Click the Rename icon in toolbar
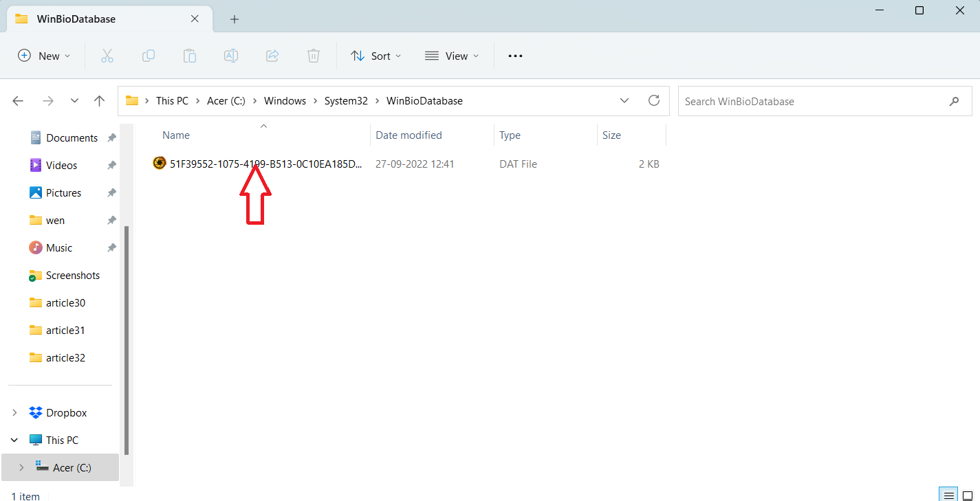 tap(231, 56)
